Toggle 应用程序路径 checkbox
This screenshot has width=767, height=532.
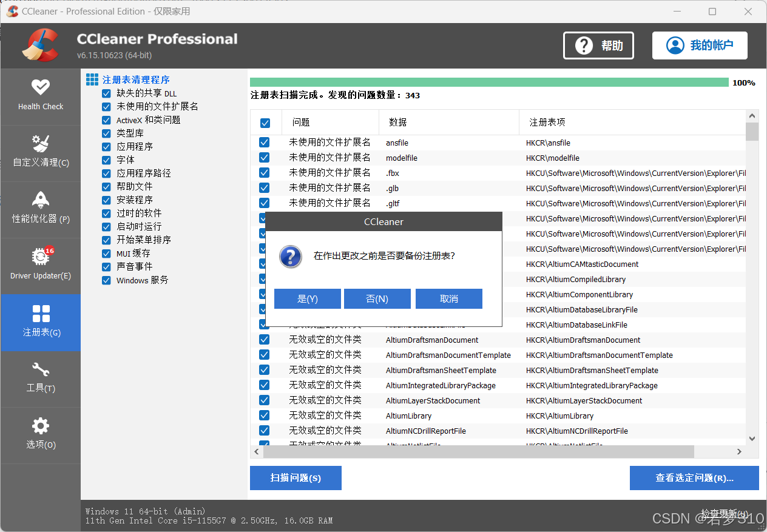pyautogui.click(x=106, y=173)
